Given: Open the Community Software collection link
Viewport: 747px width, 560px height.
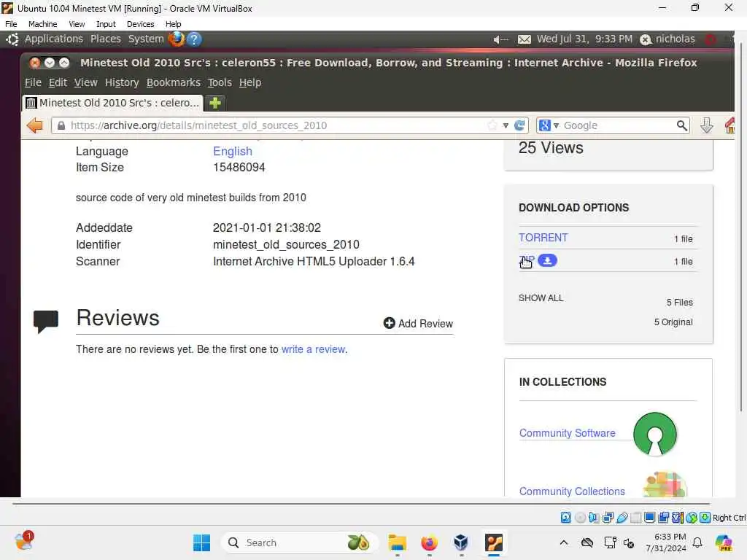Looking at the screenshot, I should pos(567,433).
